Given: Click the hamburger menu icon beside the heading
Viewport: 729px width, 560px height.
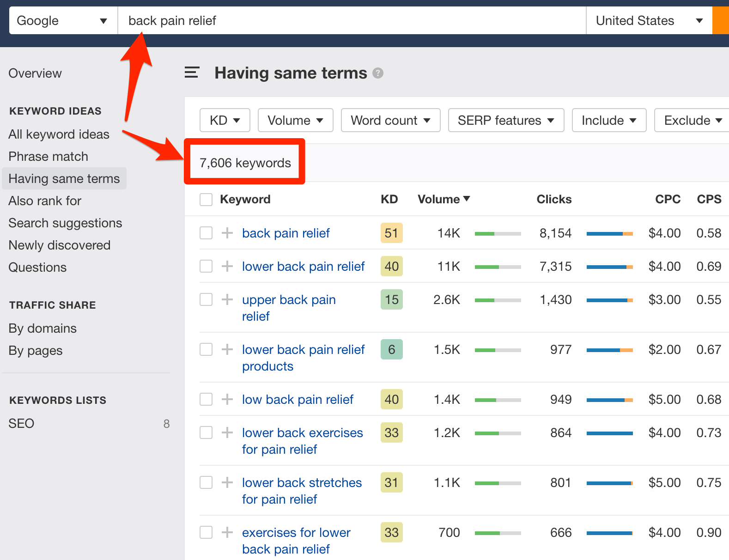Looking at the screenshot, I should [192, 73].
